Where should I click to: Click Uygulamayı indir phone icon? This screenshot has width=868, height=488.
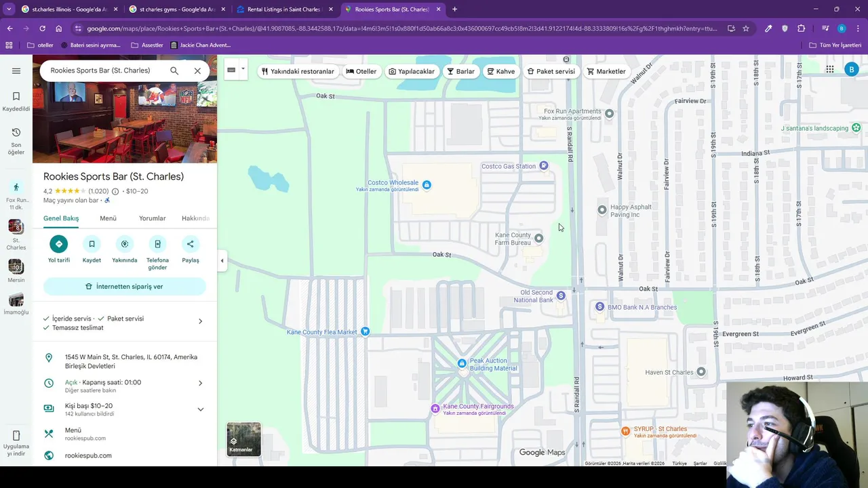[x=16, y=436]
